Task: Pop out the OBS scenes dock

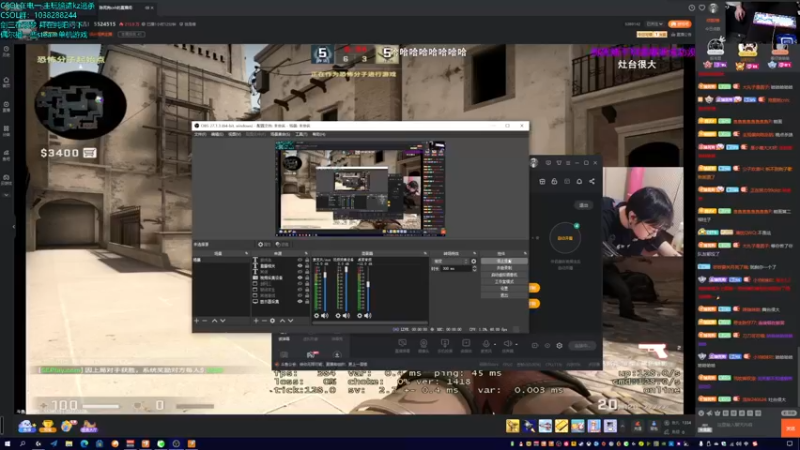Action: [x=246, y=254]
